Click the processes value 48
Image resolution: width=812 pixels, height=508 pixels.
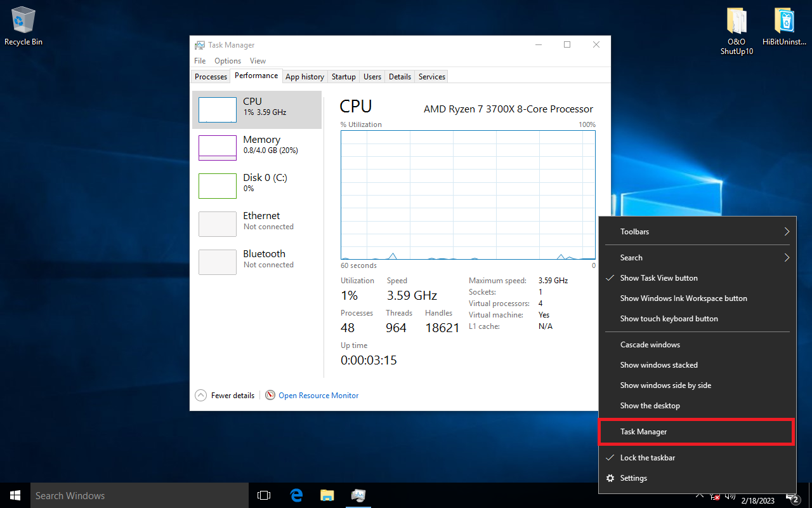pyautogui.click(x=348, y=328)
